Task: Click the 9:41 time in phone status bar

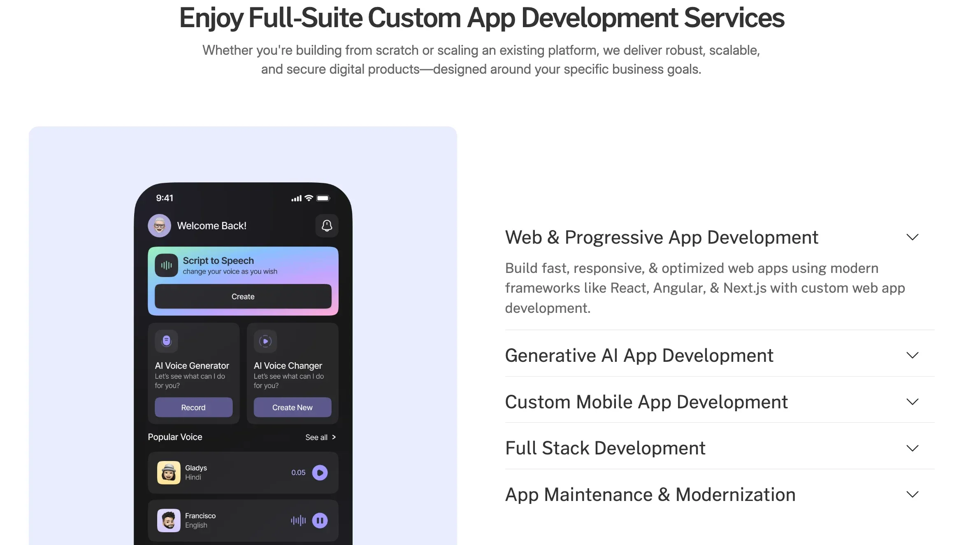Action: pyautogui.click(x=165, y=198)
